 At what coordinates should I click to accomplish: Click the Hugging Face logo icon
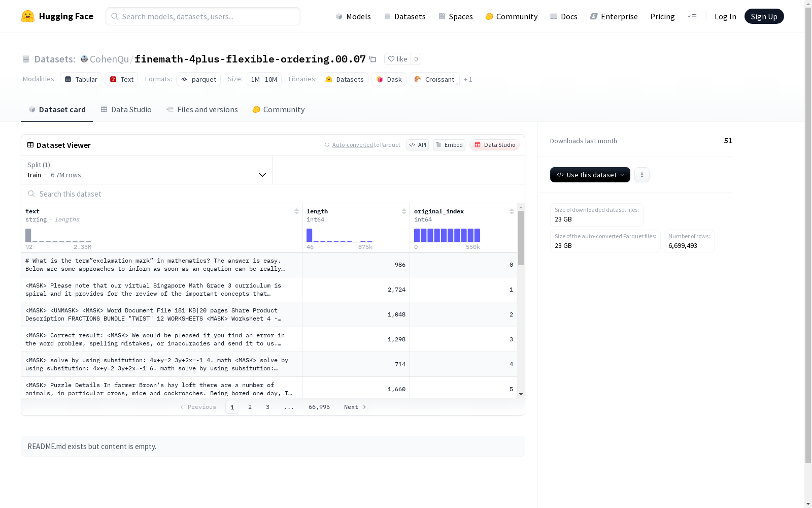pos(28,16)
